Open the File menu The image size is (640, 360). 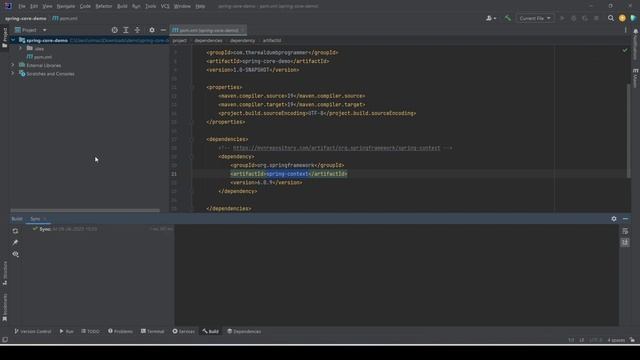pyautogui.click(x=22, y=7)
